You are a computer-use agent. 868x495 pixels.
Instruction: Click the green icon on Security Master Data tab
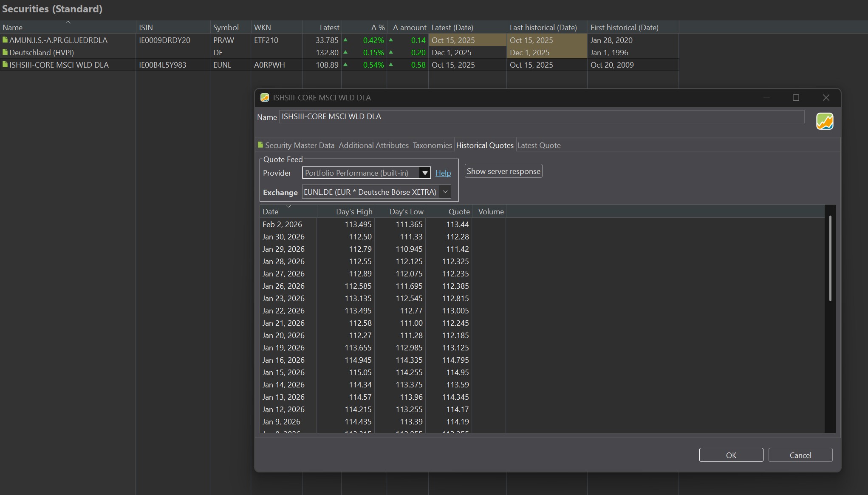pos(260,145)
